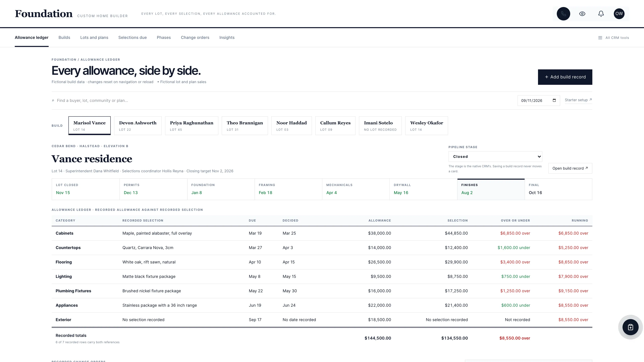Pick the Callum Reyes build card
Image resolution: width=644 pixels, height=362 pixels.
335,126
